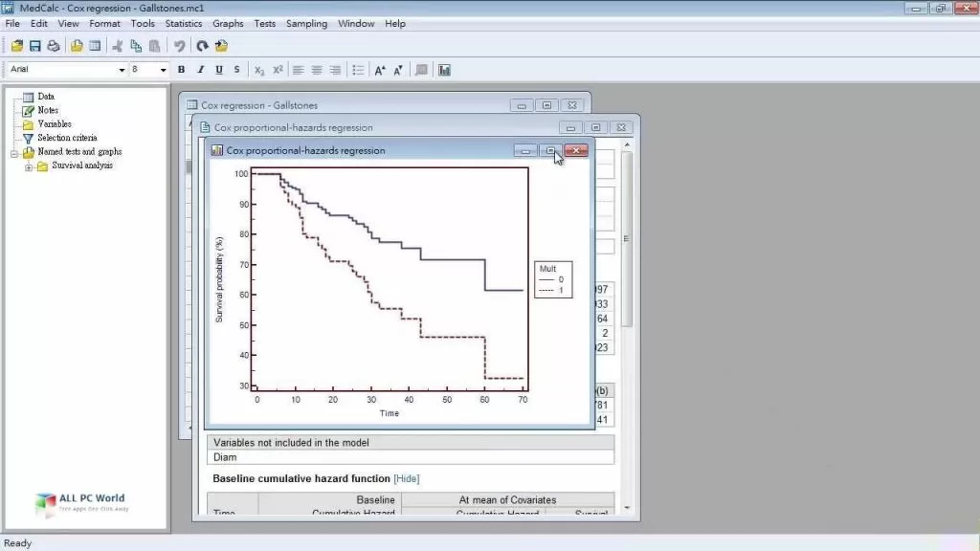
Task: Select Named tests and graphs item
Action: pyautogui.click(x=79, y=152)
